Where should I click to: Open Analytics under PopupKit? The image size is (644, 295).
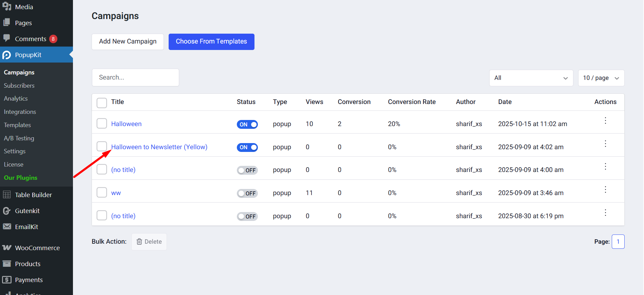click(x=16, y=99)
